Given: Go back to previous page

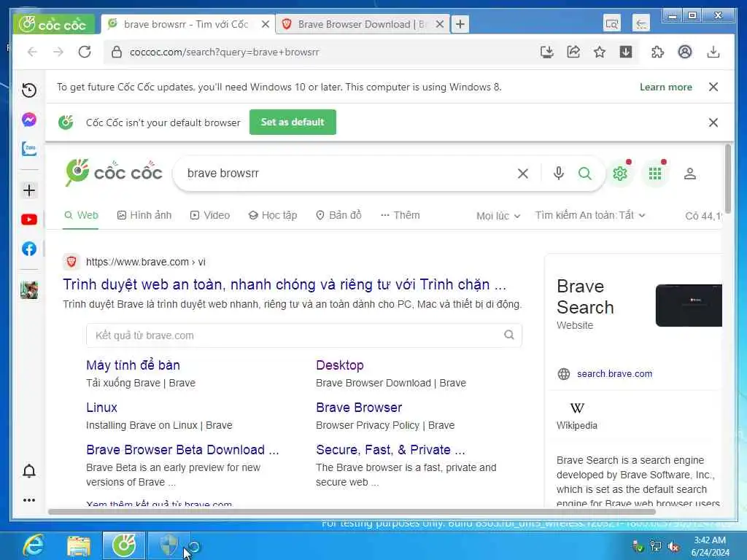Looking at the screenshot, I should pos(32,52).
